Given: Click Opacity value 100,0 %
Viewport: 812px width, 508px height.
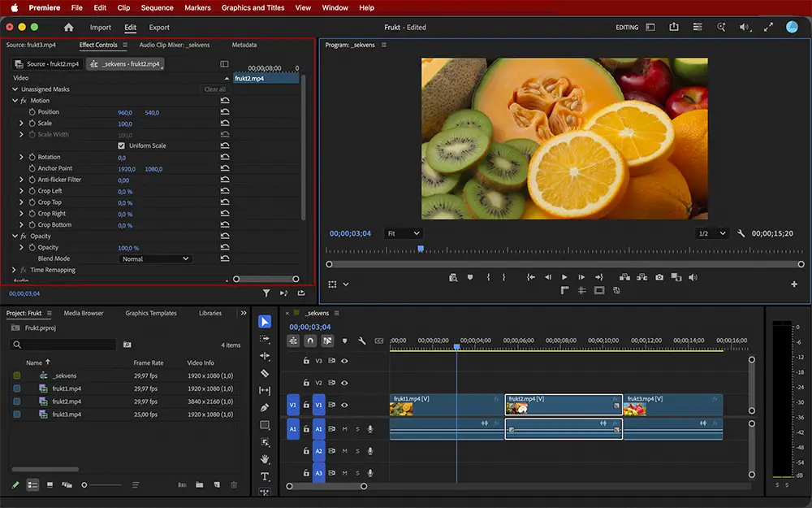Looking at the screenshot, I should (128, 248).
